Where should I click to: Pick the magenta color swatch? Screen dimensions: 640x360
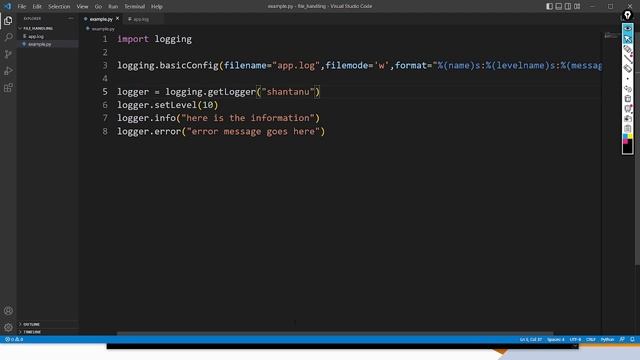pos(625,141)
